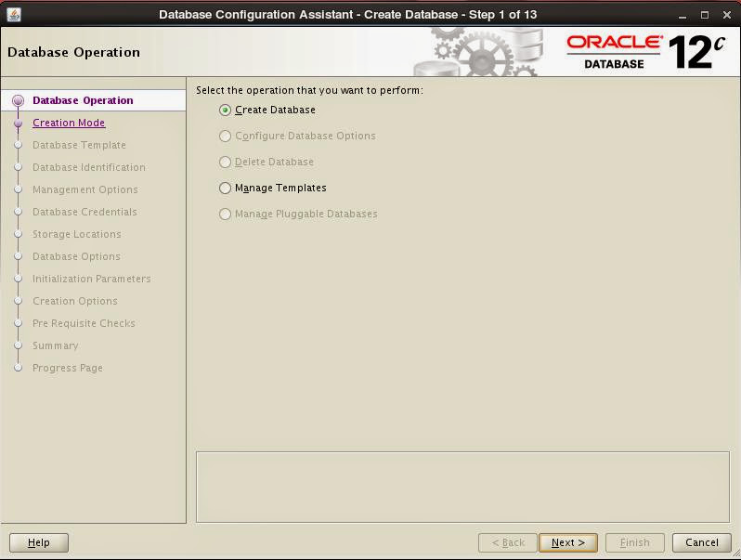This screenshot has height=560, width=741.
Task: Click the Database Operation page heading
Action: 73,52
